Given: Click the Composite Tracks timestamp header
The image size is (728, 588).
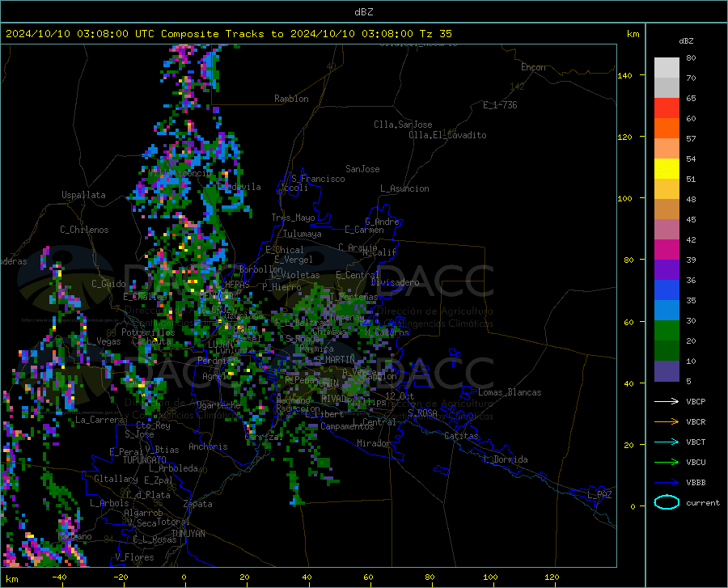Looking at the screenshot, I should 228,33.
